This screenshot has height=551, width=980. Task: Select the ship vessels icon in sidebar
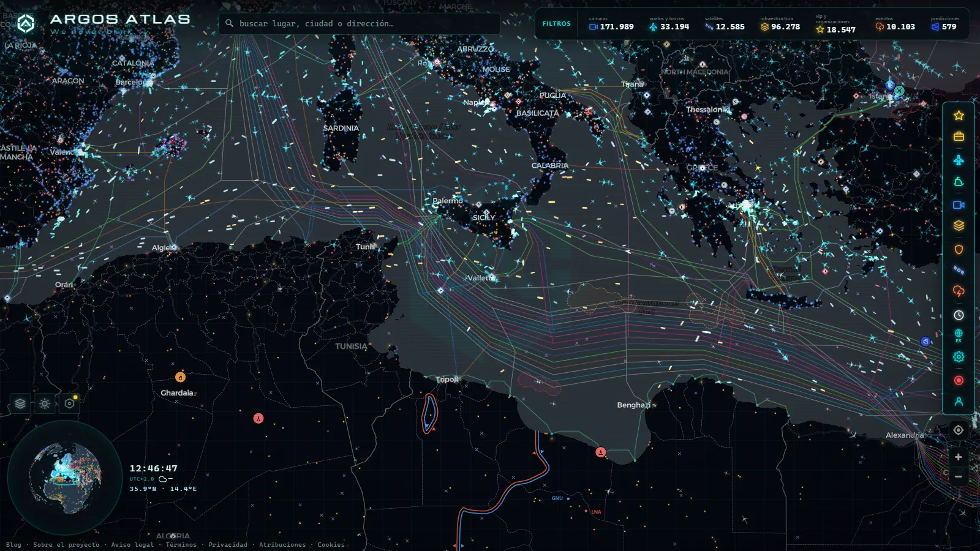pos(959,182)
